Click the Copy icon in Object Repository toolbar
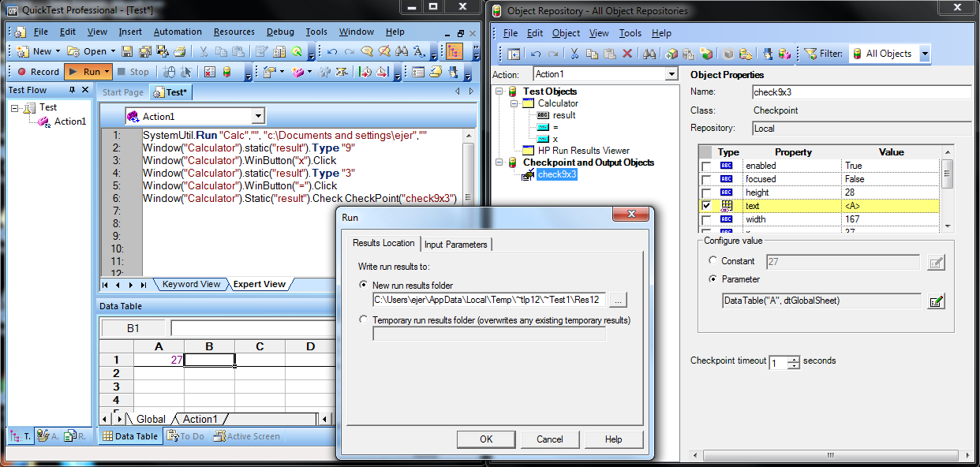Image resolution: width=980 pixels, height=467 pixels. 592,54
